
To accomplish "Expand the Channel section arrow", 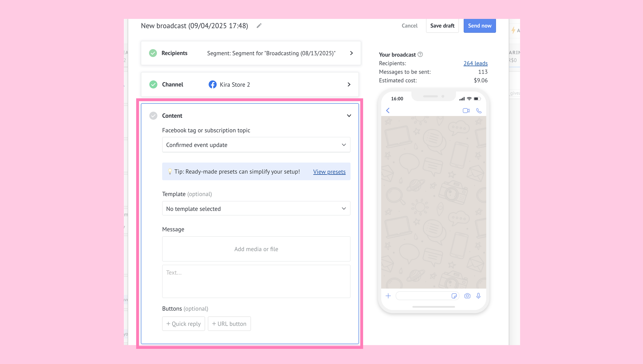I will [x=349, y=85].
